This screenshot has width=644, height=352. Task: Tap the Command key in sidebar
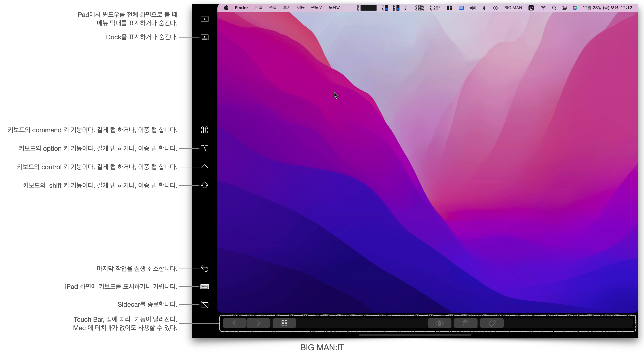pyautogui.click(x=204, y=130)
